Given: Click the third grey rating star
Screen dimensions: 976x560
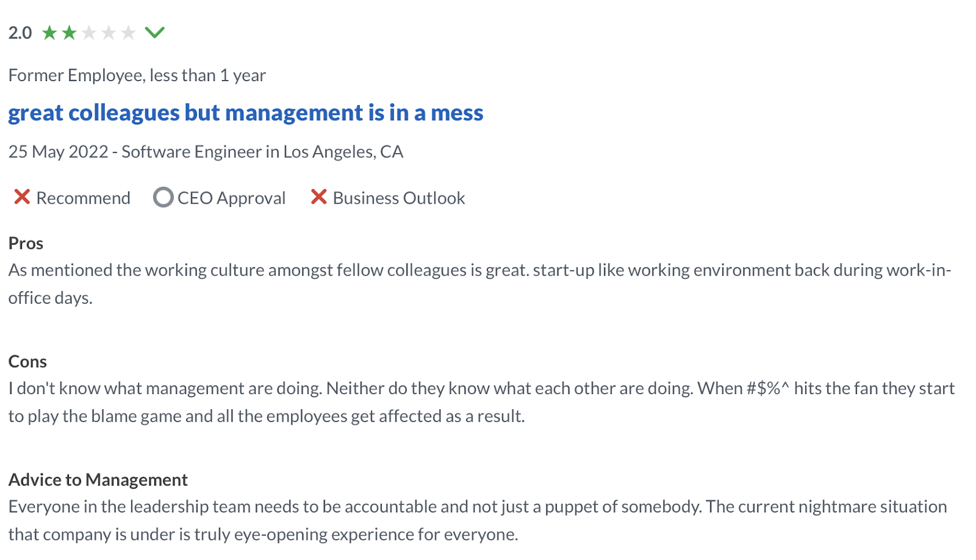Looking at the screenshot, I should point(89,32).
